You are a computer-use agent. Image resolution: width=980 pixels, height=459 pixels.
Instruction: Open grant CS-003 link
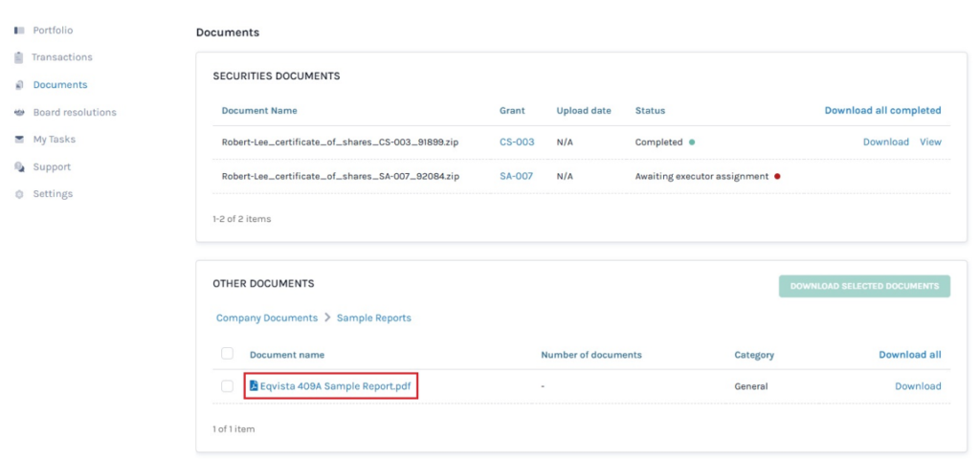click(x=517, y=142)
